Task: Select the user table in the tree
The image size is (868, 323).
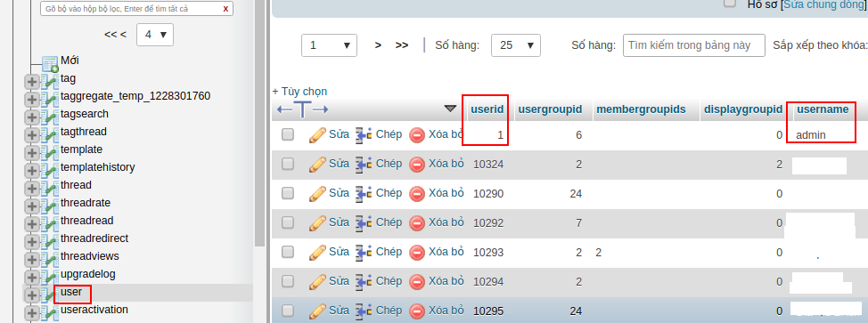Action: click(71, 292)
